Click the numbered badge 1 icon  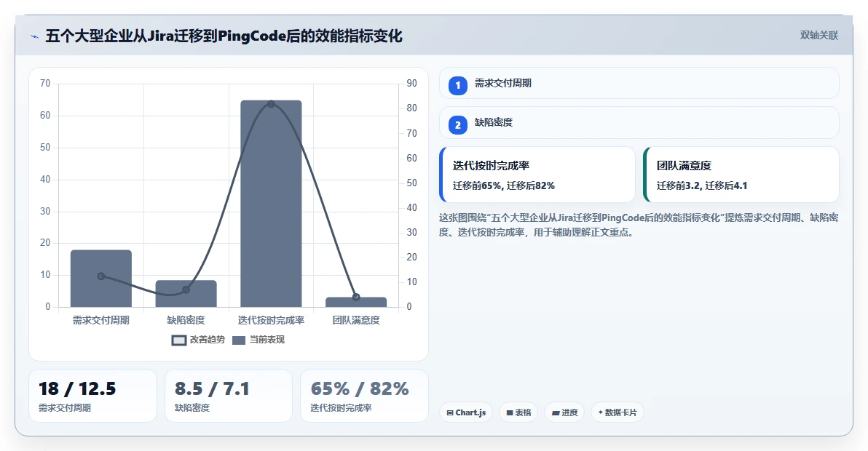pos(458,86)
